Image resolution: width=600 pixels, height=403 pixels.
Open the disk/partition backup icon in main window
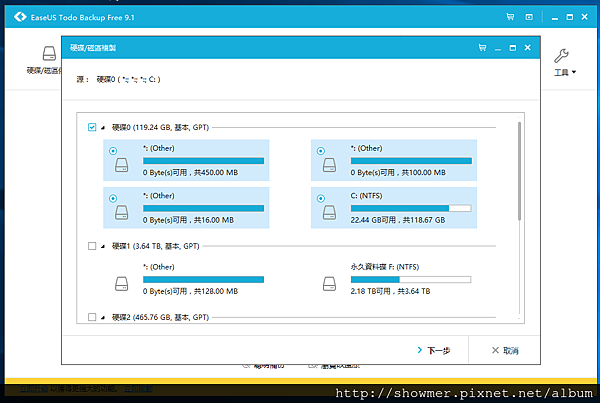point(49,54)
